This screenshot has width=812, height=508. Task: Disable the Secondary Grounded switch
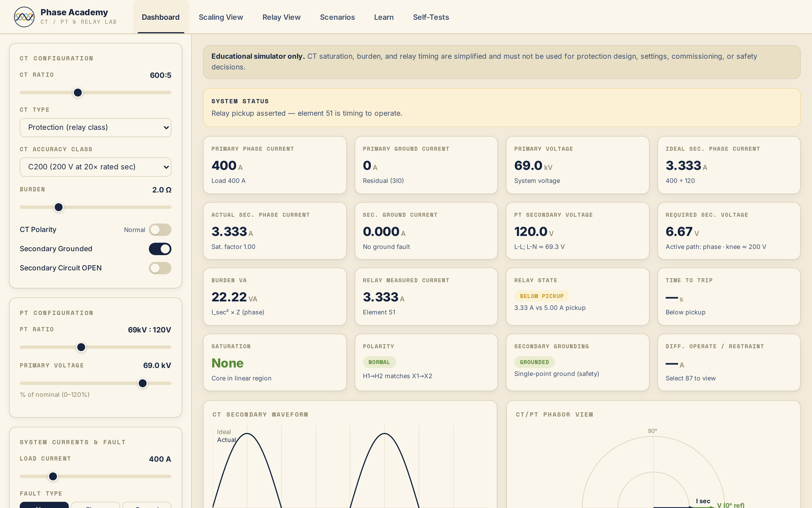coord(160,249)
